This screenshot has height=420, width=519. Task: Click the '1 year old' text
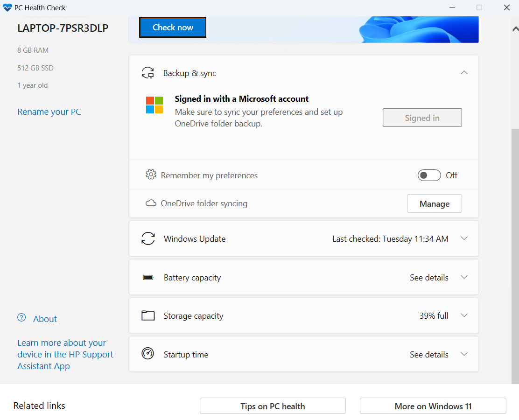click(33, 85)
